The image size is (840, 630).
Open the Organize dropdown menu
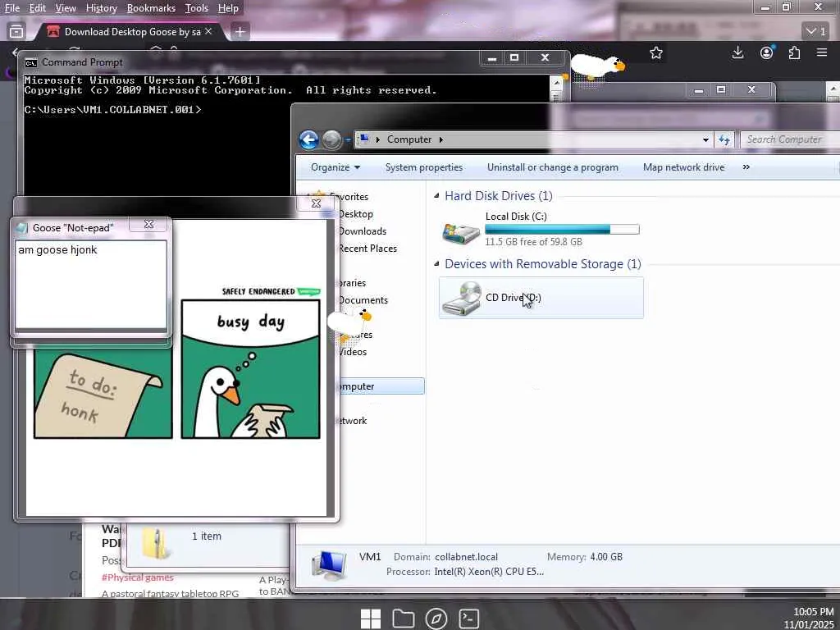click(336, 167)
